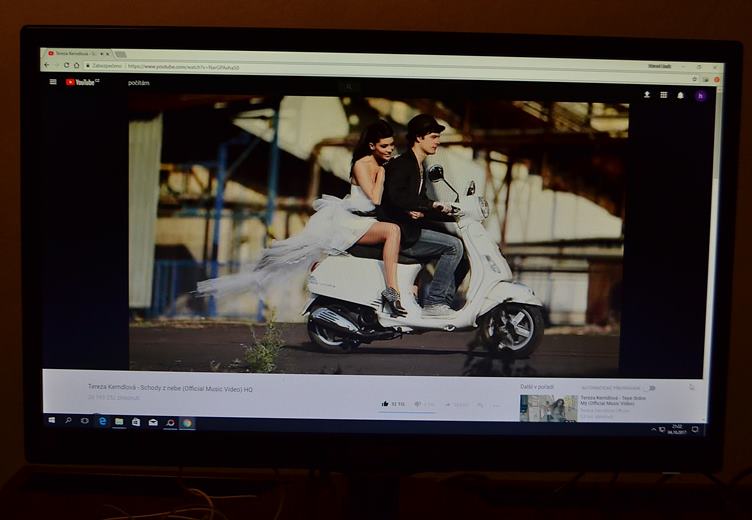Open File Explorer from the taskbar
The height and width of the screenshot is (520, 752).
[x=119, y=422]
